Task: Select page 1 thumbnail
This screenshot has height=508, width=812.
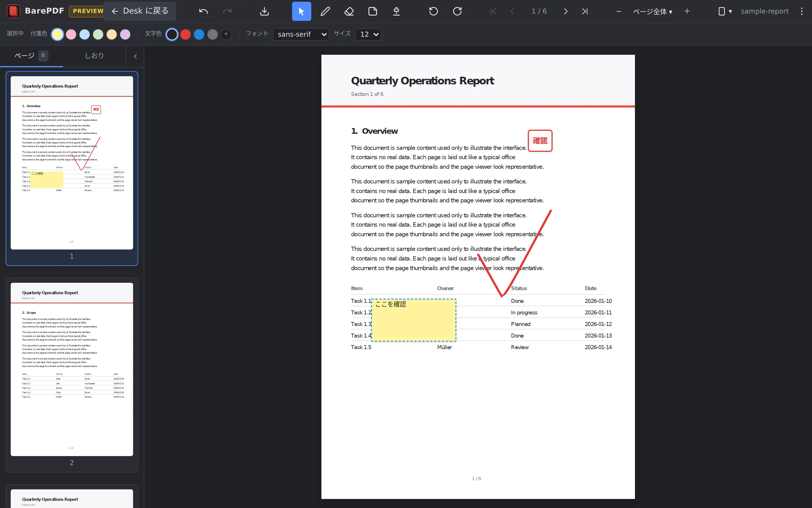Action: (72, 168)
